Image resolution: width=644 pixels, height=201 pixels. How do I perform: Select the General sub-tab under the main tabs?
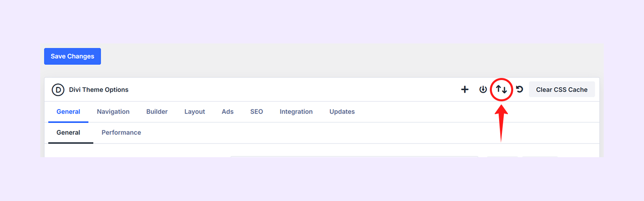[x=68, y=133]
